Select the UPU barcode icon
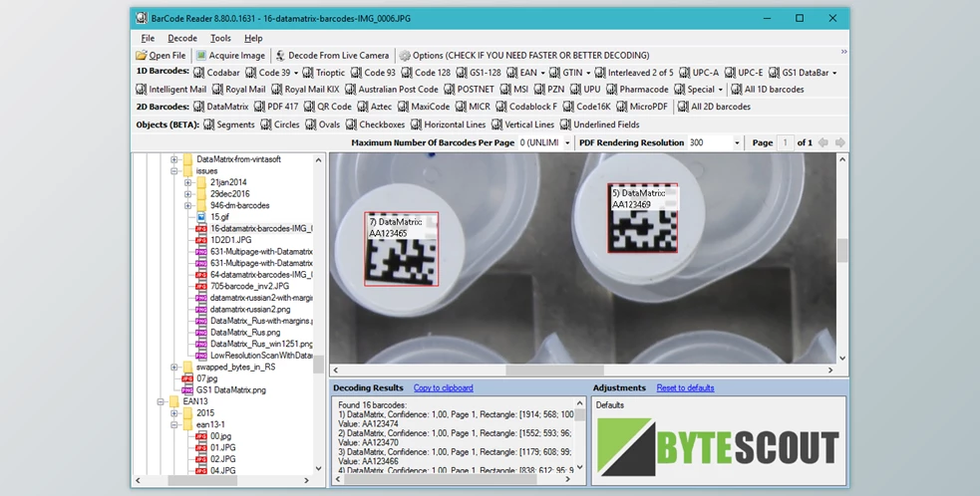 575,90
